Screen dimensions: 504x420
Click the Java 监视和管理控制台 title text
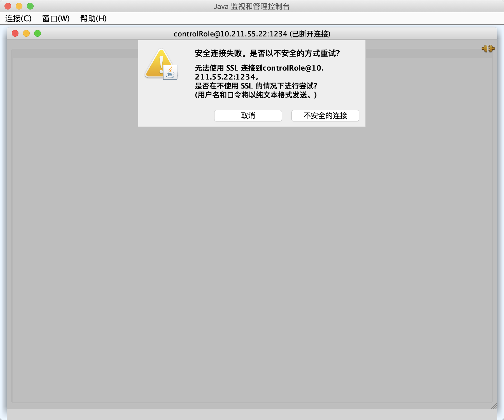251,6
